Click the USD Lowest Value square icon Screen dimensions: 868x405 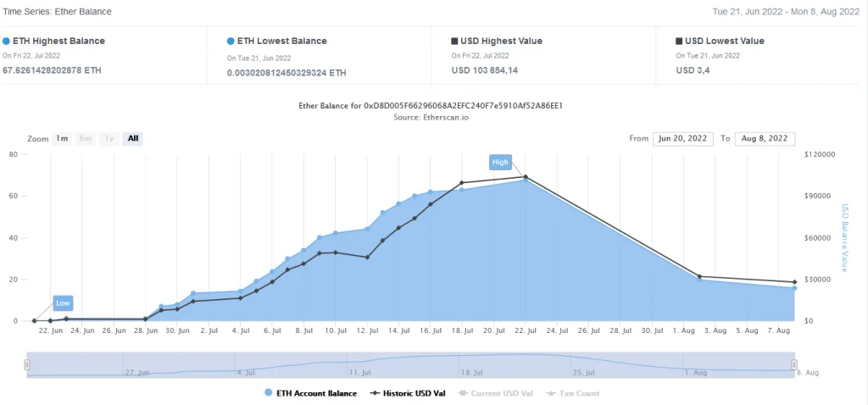pos(679,42)
